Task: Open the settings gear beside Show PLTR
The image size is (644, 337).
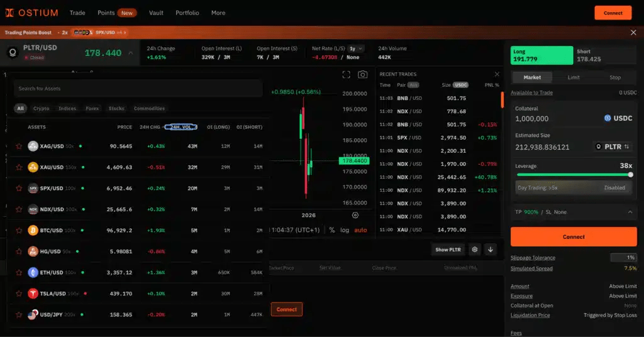Action: point(475,250)
